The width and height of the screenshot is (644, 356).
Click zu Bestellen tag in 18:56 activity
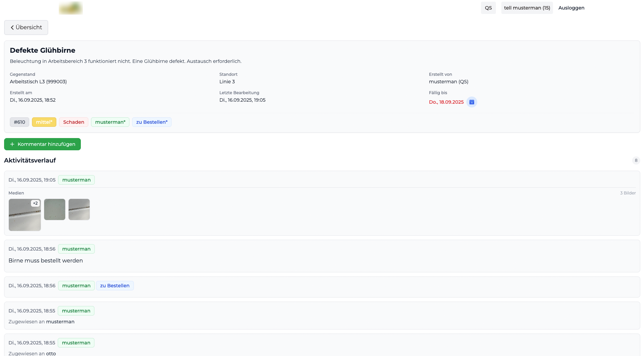[115, 286]
